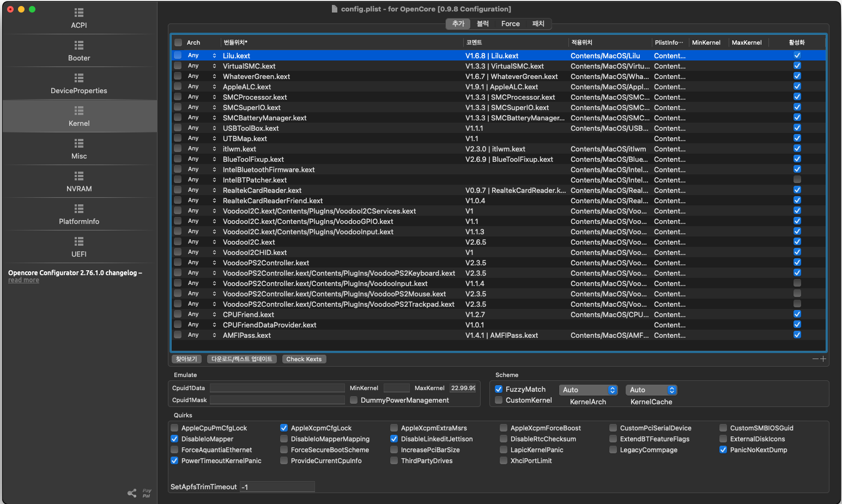
Task: Enable the XhciPortLimit quirk
Action: [504, 460]
